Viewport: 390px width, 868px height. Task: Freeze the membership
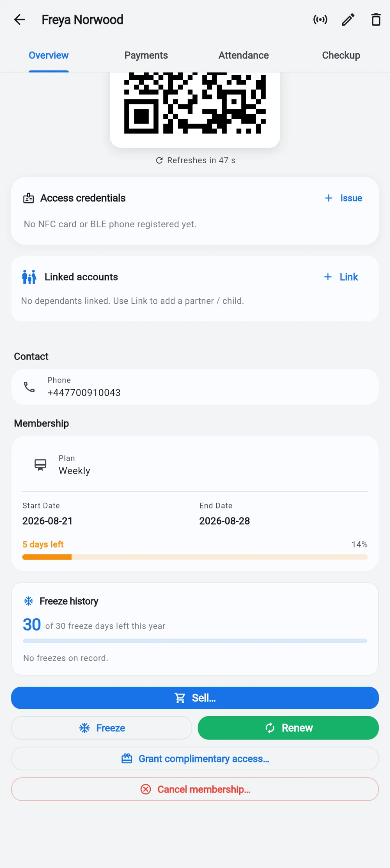pos(101,728)
